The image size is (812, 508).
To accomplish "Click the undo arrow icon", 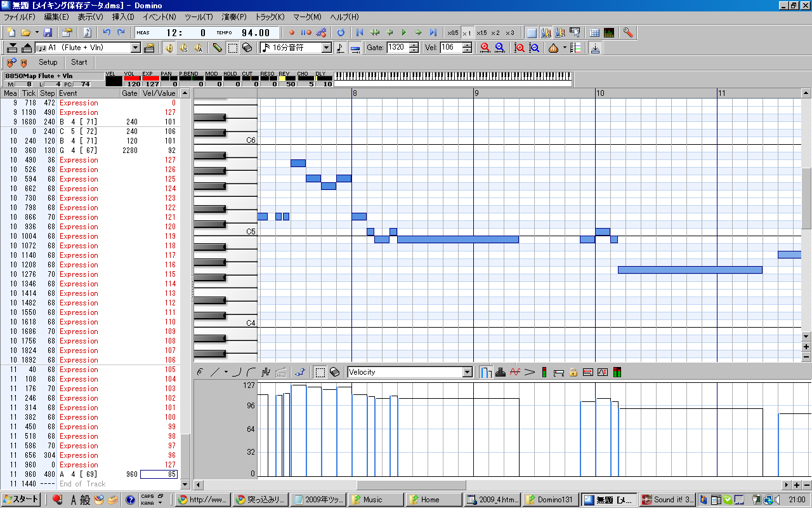I will [107, 32].
